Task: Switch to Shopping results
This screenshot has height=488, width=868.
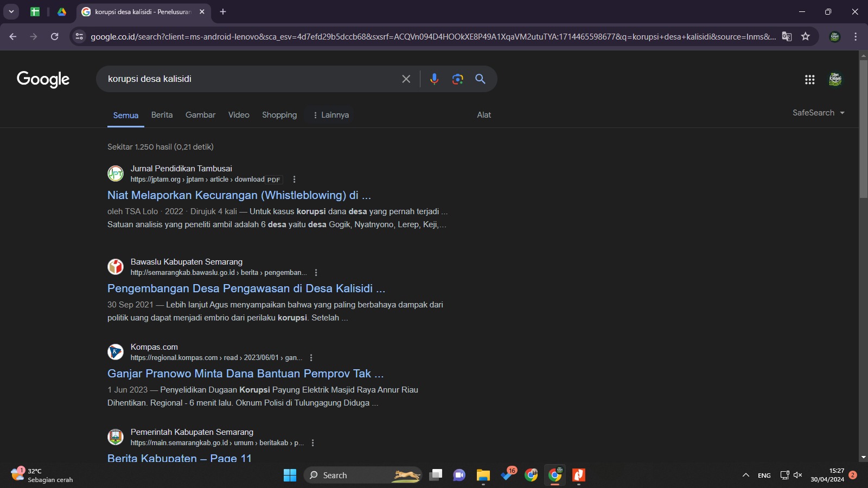Action: pyautogui.click(x=279, y=115)
